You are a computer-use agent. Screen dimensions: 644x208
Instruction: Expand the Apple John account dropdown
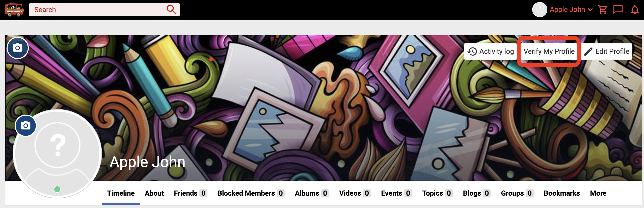coord(571,10)
